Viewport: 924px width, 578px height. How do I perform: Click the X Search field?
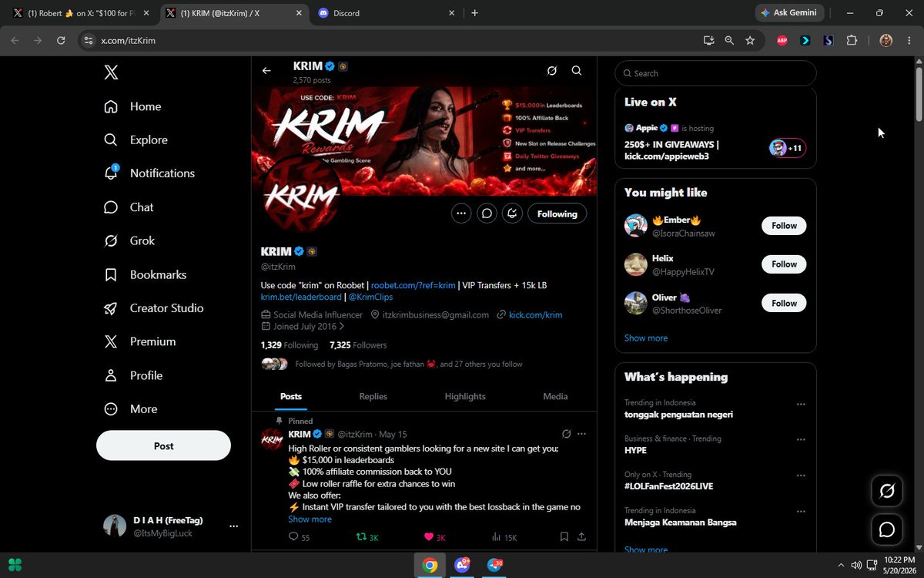click(715, 73)
